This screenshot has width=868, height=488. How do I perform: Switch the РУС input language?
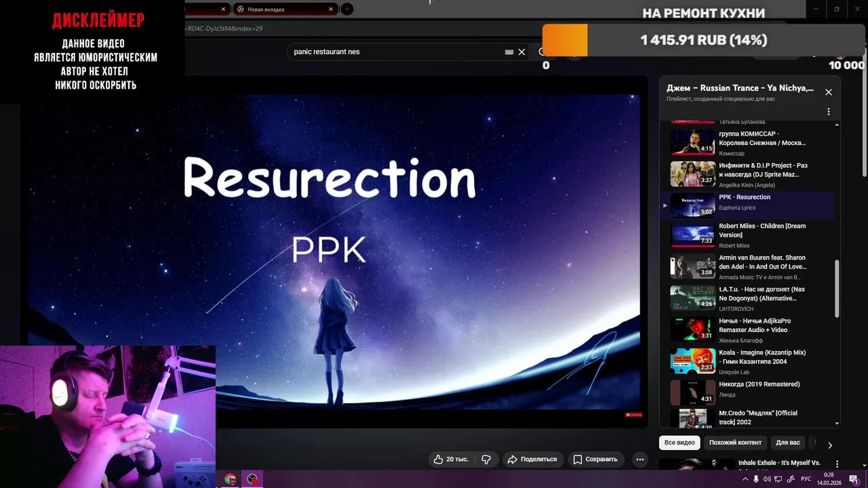(x=806, y=479)
